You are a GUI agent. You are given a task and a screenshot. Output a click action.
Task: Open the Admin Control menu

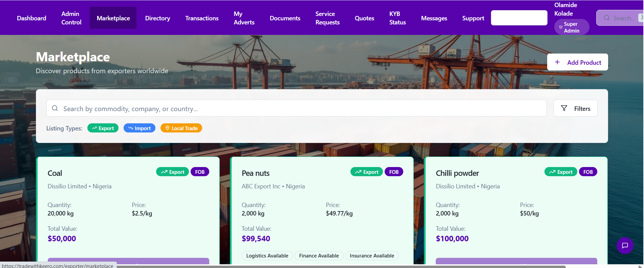click(x=71, y=18)
